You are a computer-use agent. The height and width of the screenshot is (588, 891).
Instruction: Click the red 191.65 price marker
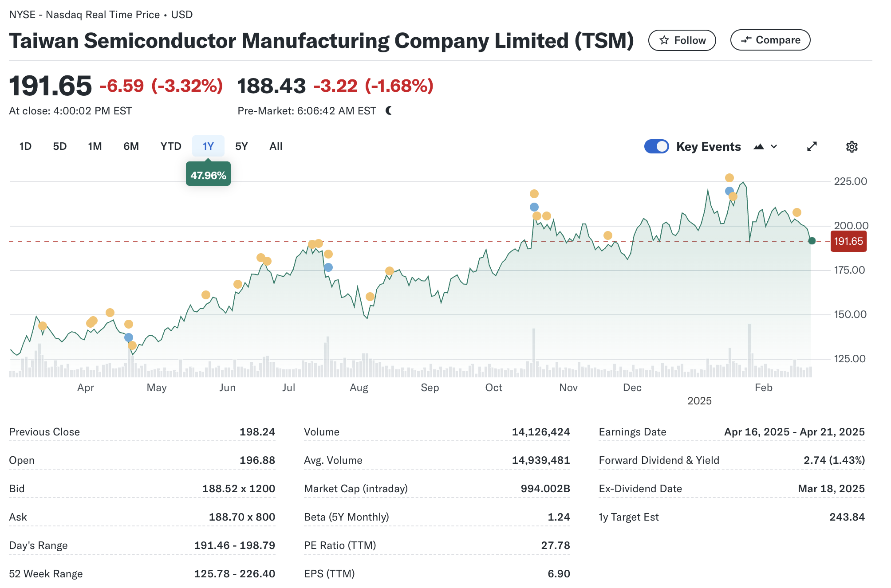click(848, 241)
